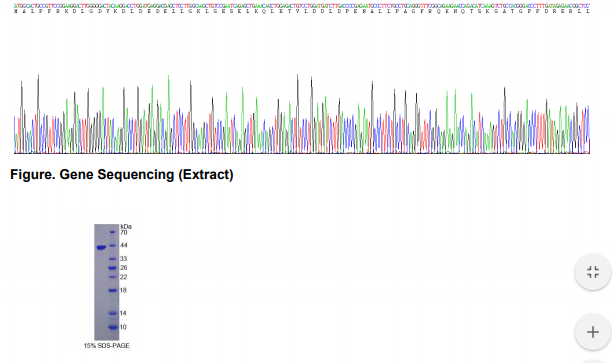Click the colored nucleotide sequence line
The width and height of the screenshot is (612, 363).
coord(302,6)
